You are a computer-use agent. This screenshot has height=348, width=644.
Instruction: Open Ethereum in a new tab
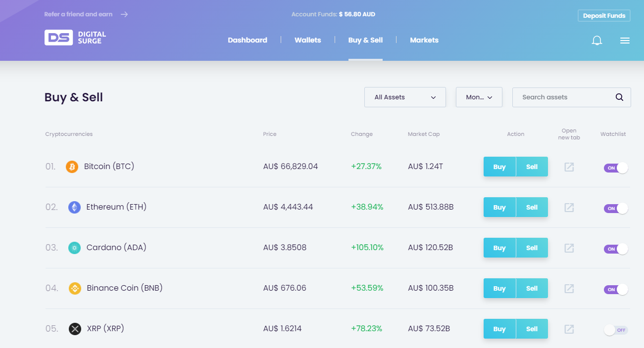click(x=569, y=207)
